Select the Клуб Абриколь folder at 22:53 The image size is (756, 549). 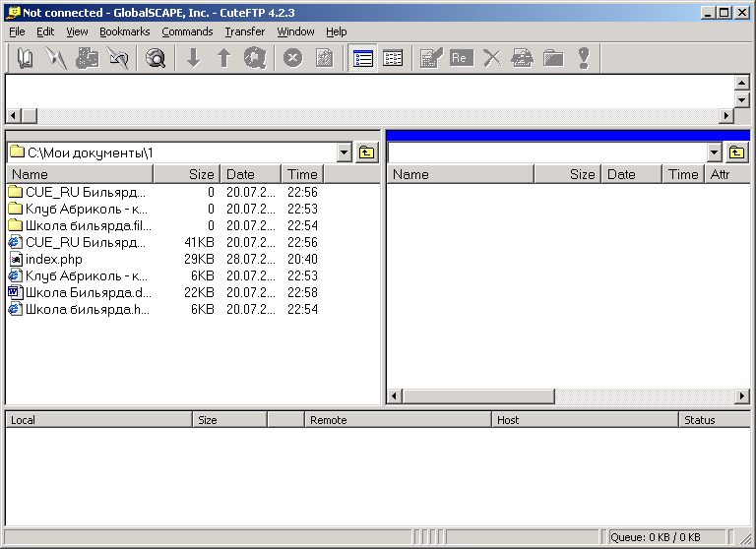pyautogui.click(x=78, y=209)
